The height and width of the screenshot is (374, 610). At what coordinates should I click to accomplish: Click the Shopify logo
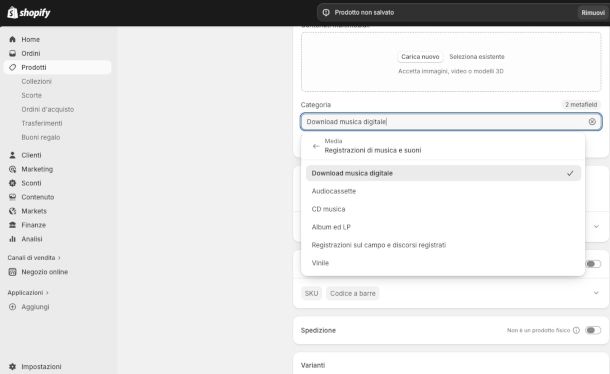point(29,12)
